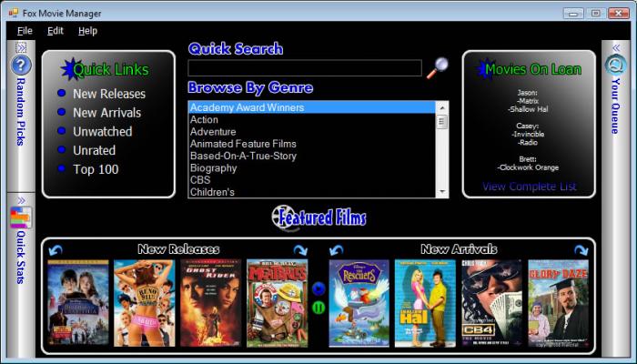Open View Complete List link
637x364 pixels.
click(530, 187)
